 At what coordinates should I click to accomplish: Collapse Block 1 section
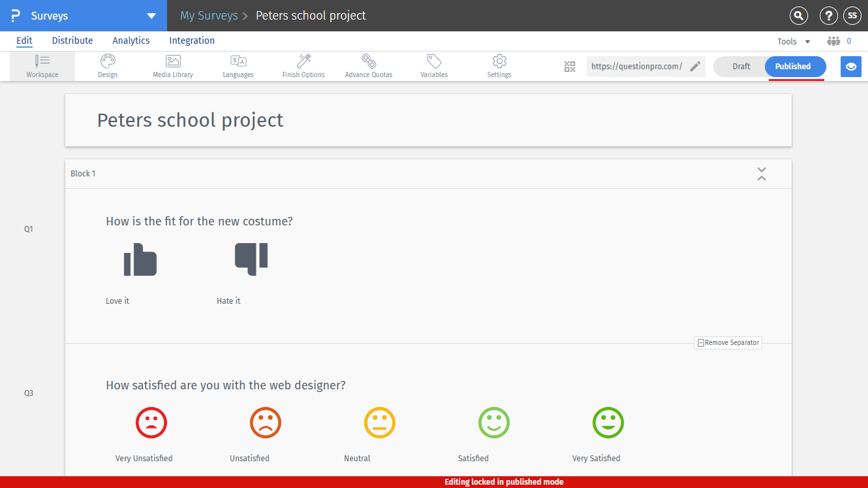pyautogui.click(x=761, y=174)
